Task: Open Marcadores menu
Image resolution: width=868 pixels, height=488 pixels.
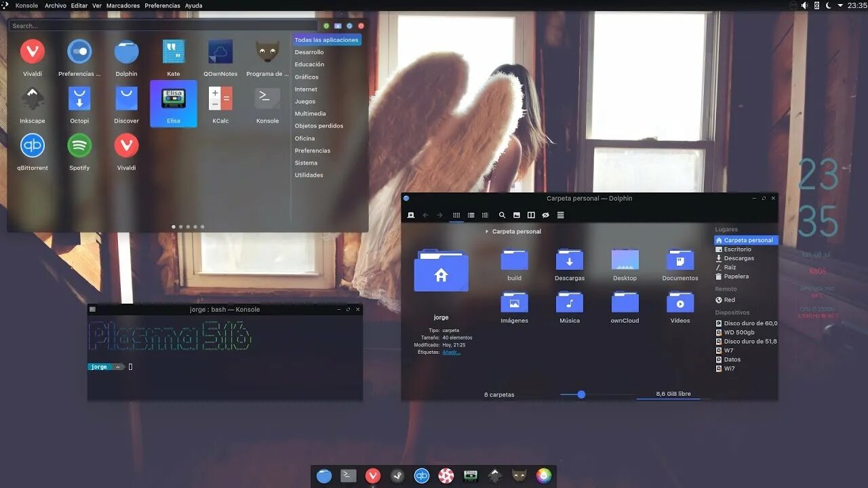Action: (123, 5)
